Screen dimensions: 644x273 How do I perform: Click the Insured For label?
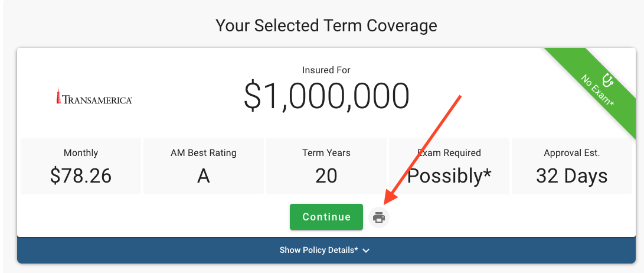pyautogui.click(x=326, y=70)
